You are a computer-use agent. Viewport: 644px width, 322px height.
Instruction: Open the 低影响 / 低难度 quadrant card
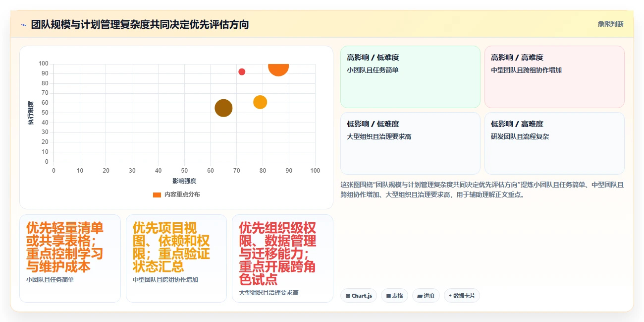pos(410,143)
